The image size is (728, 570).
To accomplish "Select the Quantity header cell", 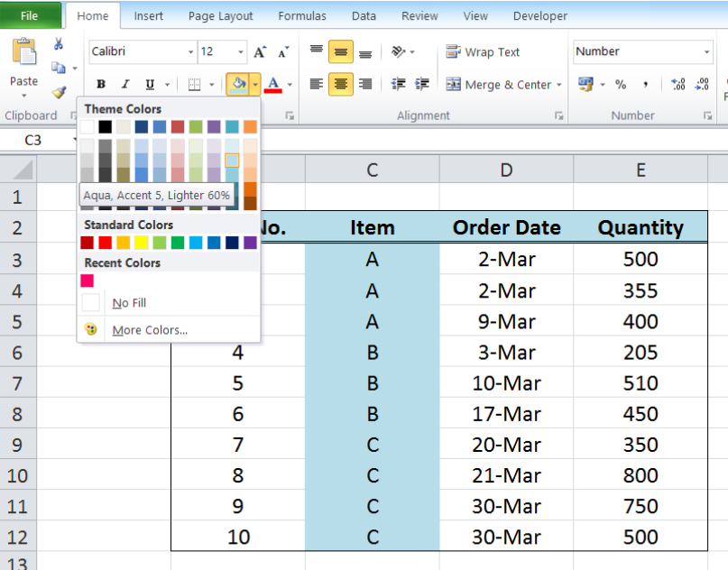I will pos(640,227).
